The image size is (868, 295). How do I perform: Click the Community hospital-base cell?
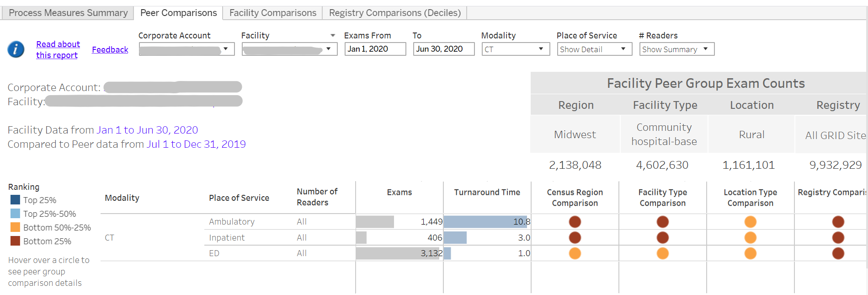(664, 134)
